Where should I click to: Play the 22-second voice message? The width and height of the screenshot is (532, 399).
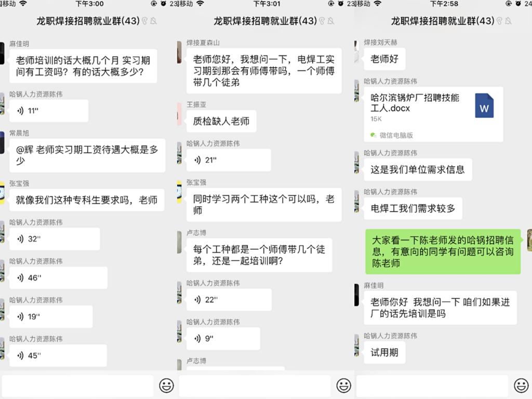pos(228,300)
